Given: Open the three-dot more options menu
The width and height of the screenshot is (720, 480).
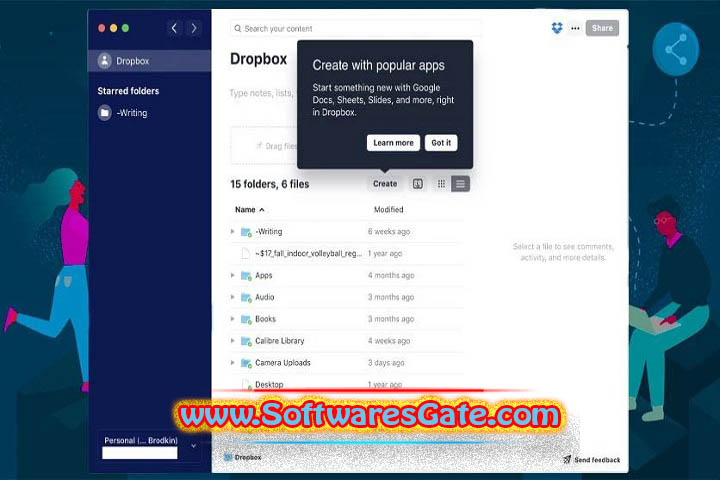Looking at the screenshot, I should (575, 28).
